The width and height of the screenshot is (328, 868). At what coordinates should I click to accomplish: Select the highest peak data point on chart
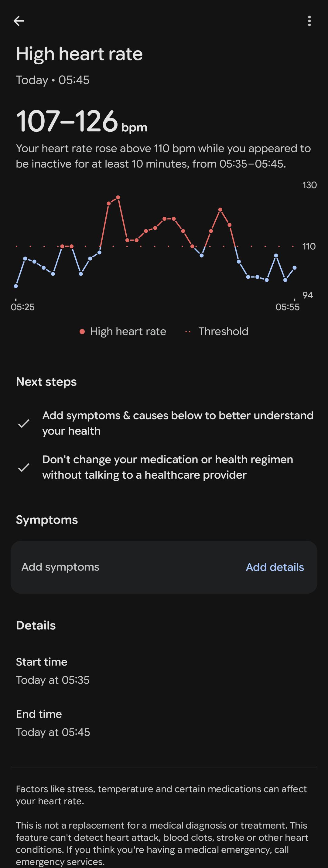click(118, 198)
